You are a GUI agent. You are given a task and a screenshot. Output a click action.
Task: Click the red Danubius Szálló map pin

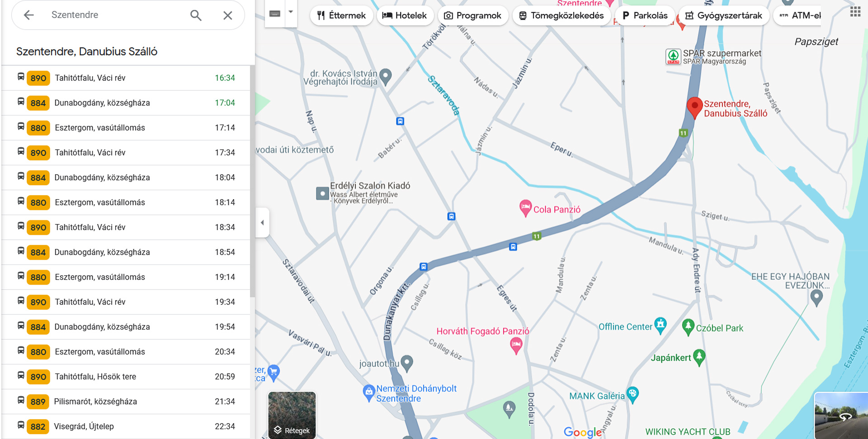pos(694,108)
